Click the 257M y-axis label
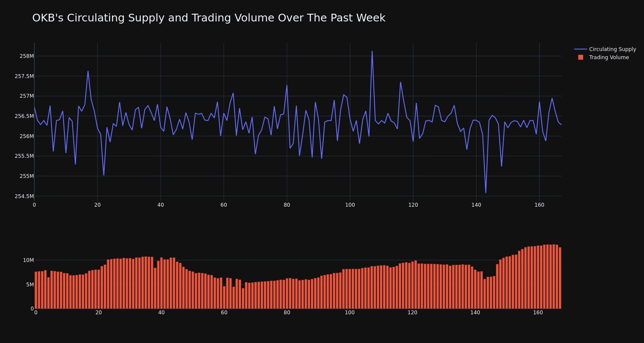644x343 pixels. [x=27, y=96]
